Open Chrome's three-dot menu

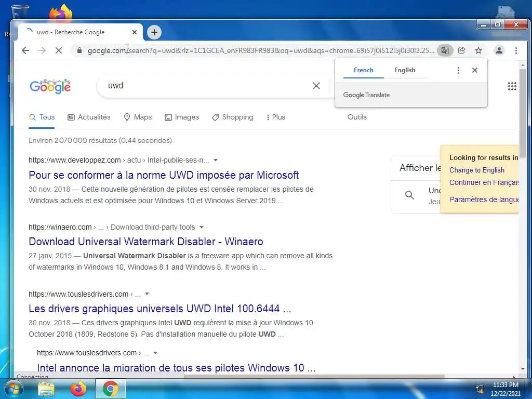(516, 50)
